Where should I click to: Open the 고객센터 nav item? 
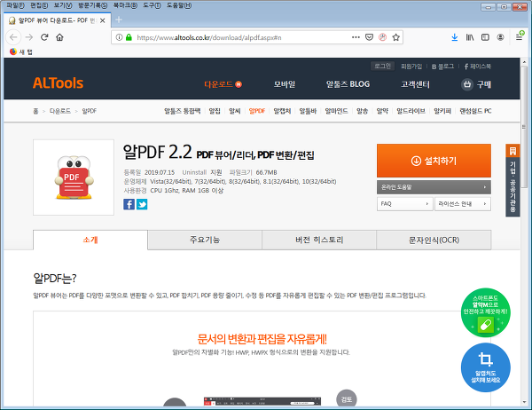(415, 84)
